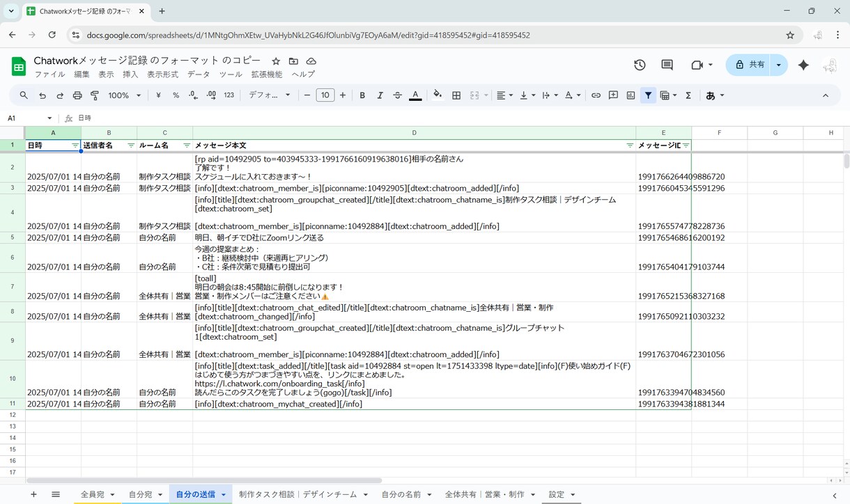Redo the last action

(60, 95)
